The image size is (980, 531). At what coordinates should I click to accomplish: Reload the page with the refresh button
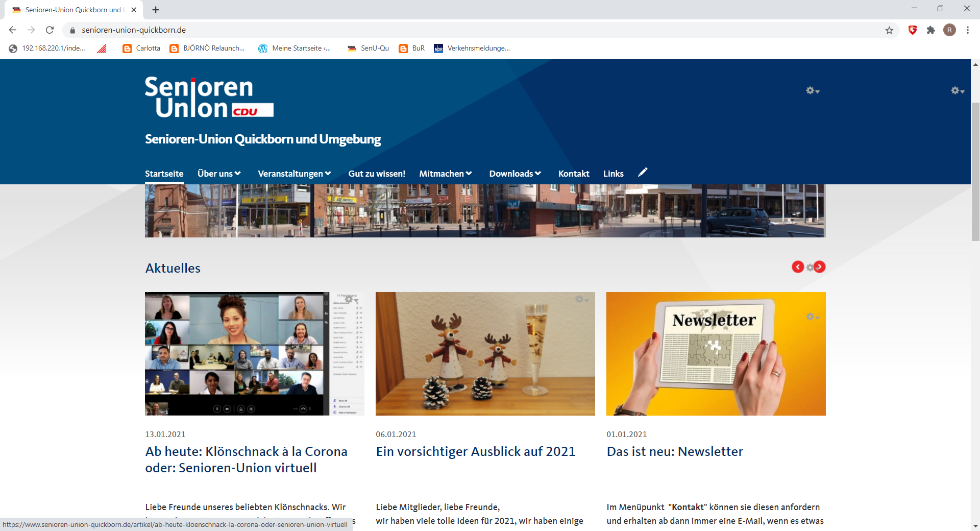[x=50, y=30]
